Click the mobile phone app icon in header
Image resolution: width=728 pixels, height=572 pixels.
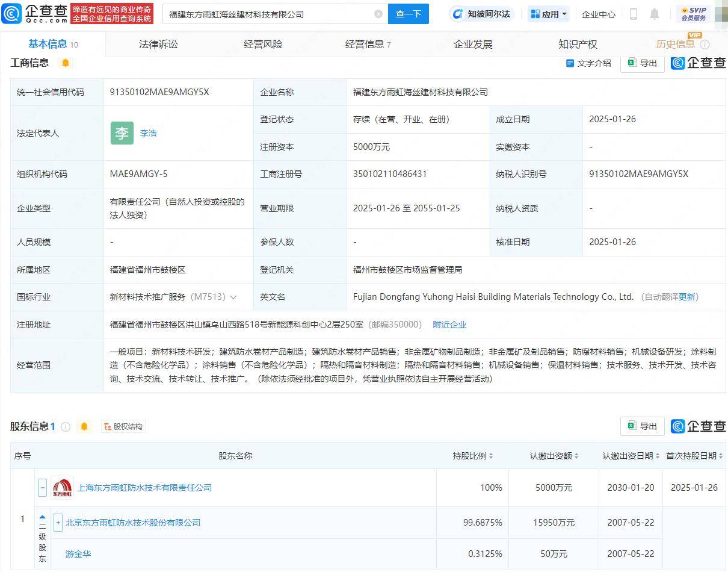(x=634, y=14)
